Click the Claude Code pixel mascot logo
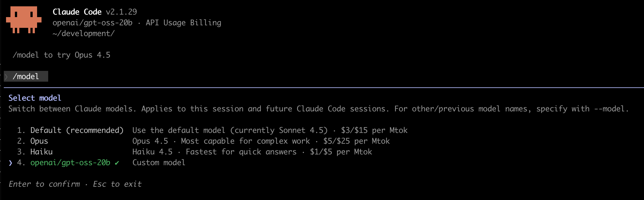 [24, 20]
